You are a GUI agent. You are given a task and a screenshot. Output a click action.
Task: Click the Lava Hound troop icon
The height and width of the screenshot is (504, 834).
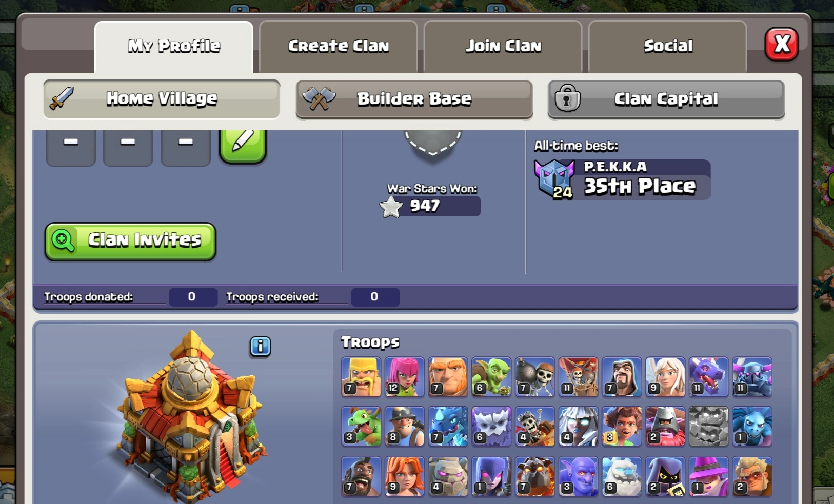tap(535, 476)
